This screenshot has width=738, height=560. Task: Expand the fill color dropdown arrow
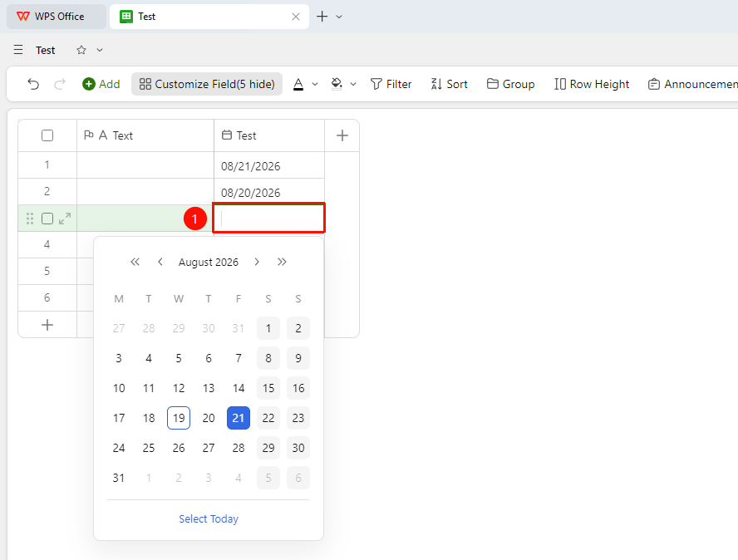[x=353, y=84]
